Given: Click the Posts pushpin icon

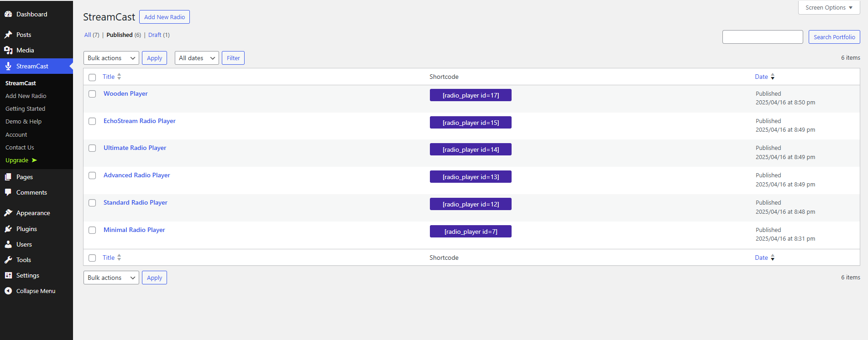Looking at the screenshot, I should pos(8,35).
